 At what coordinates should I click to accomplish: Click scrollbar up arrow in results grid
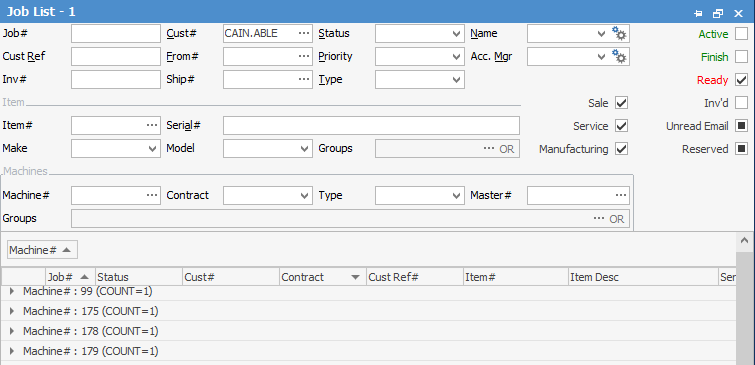[x=745, y=240]
